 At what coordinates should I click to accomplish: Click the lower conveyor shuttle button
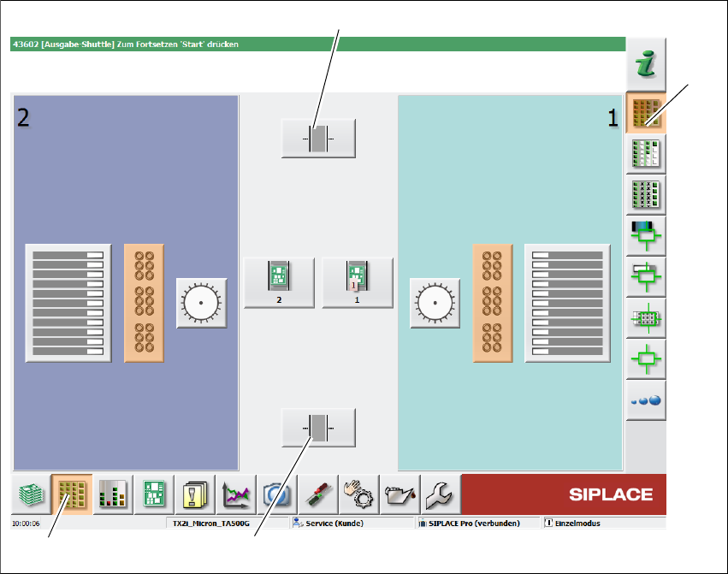[318, 428]
